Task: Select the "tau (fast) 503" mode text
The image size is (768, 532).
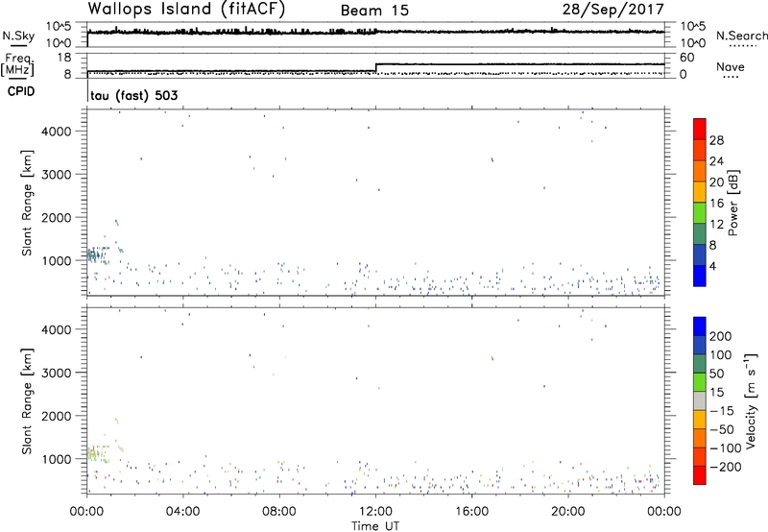Action: 134,95
